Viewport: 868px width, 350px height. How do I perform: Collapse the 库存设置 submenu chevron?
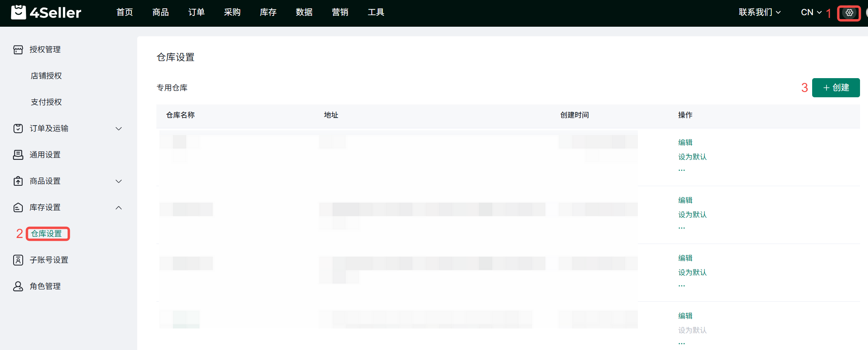pyautogui.click(x=118, y=207)
